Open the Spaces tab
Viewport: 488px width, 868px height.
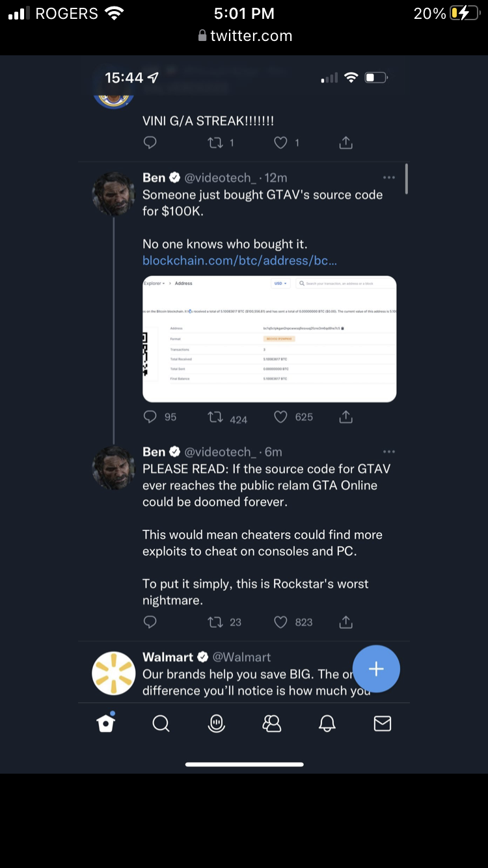click(217, 724)
